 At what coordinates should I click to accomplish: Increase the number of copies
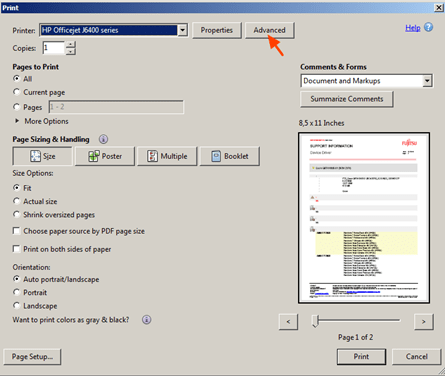click(x=70, y=44)
